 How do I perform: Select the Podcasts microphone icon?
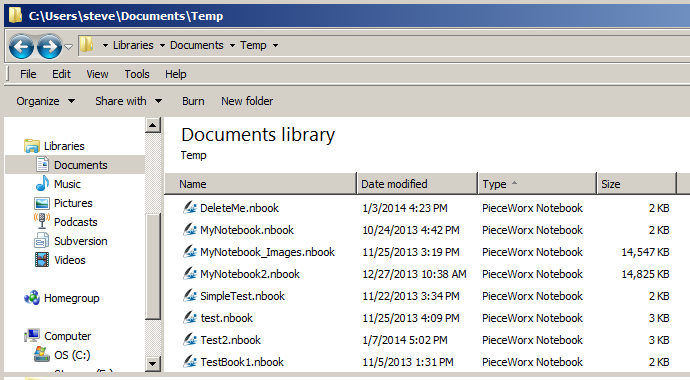(x=42, y=221)
